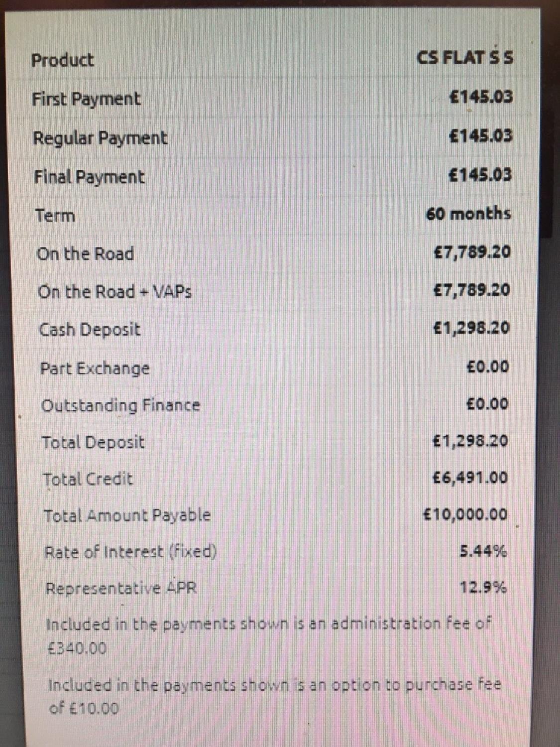
Task: Click the Total Deposit label
Action: click(93, 442)
